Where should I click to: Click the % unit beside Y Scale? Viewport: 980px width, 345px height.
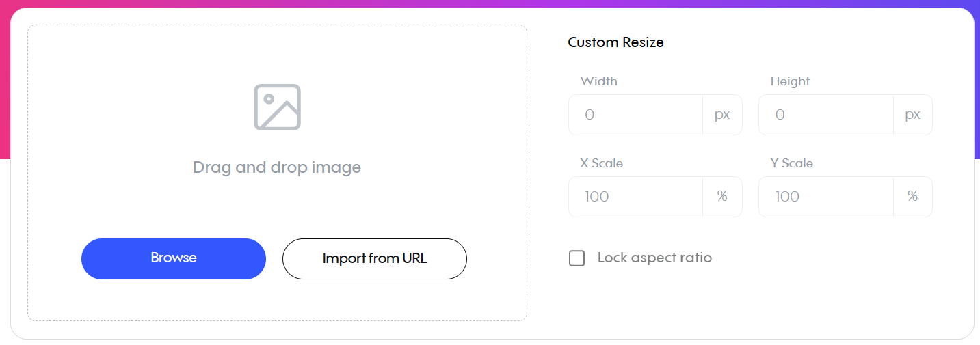pos(912,197)
